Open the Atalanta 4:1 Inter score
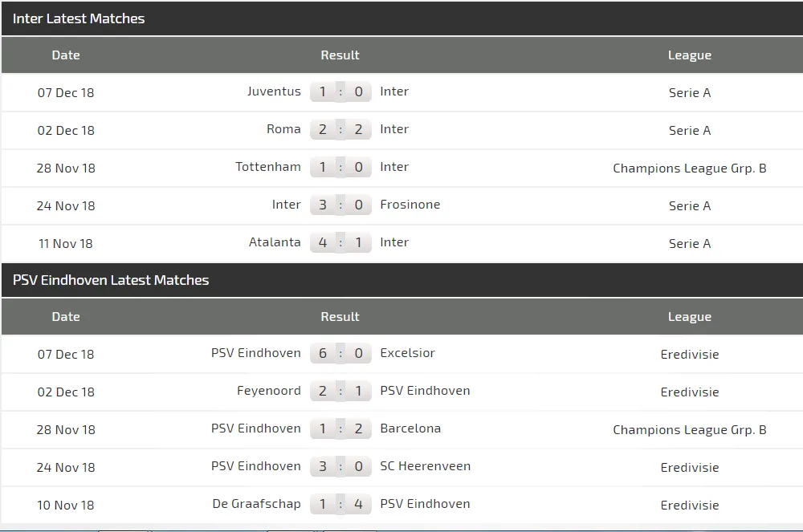The width and height of the screenshot is (803, 532). 340,242
